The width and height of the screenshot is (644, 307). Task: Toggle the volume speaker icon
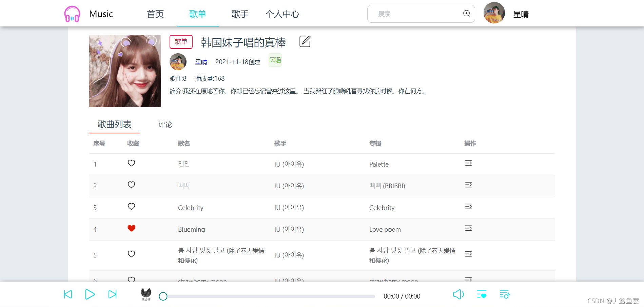[x=458, y=294]
